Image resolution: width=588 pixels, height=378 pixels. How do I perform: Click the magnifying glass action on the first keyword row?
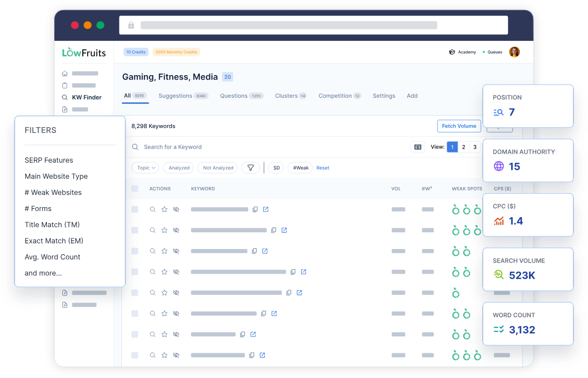coord(153,209)
